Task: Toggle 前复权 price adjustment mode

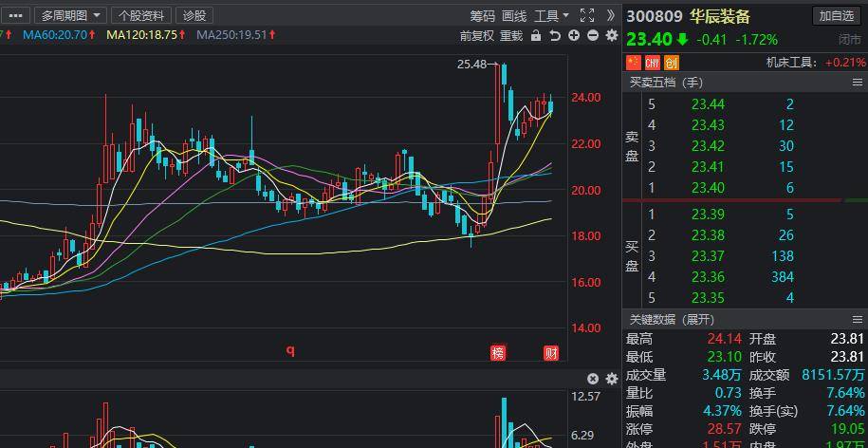Action: click(476, 36)
